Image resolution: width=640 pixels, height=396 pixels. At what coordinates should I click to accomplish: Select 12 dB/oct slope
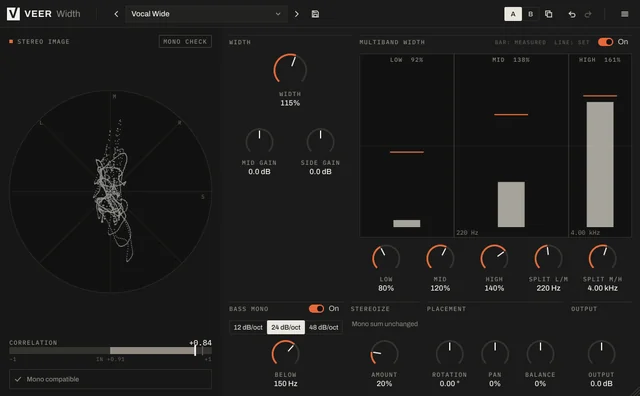248,327
